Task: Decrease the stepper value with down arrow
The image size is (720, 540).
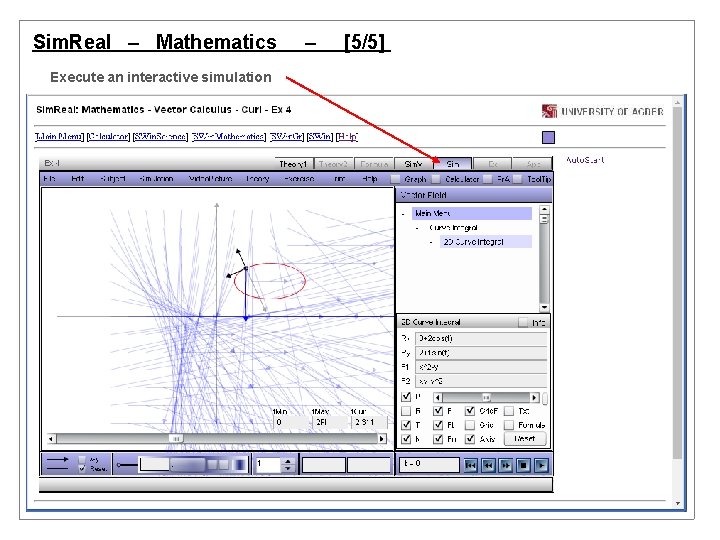Action: click(x=287, y=468)
